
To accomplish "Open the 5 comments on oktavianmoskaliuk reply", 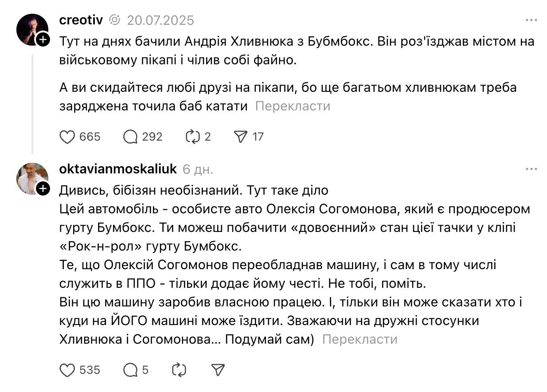I will (x=130, y=370).
